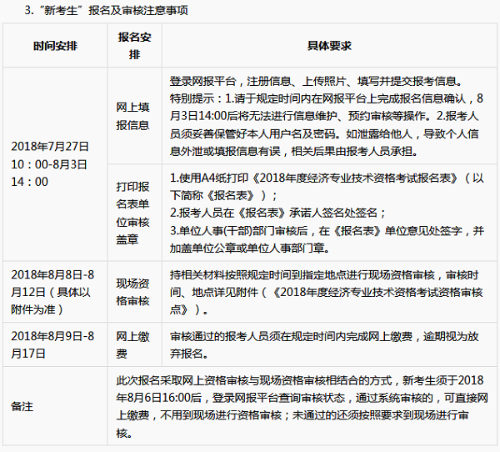This screenshot has height=452, width=500.
Task: Click the 特别提示 paragraph line
Action: [326, 99]
